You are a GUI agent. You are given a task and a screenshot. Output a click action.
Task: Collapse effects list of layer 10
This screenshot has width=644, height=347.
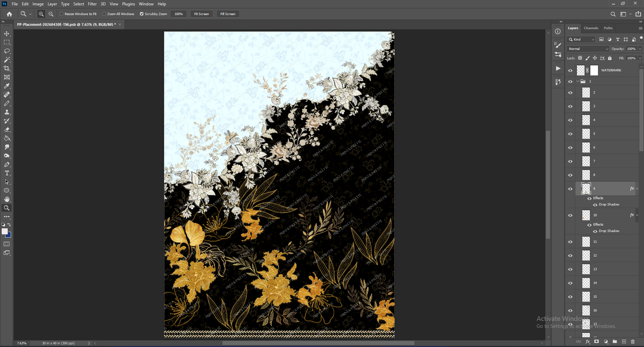point(637,215)
